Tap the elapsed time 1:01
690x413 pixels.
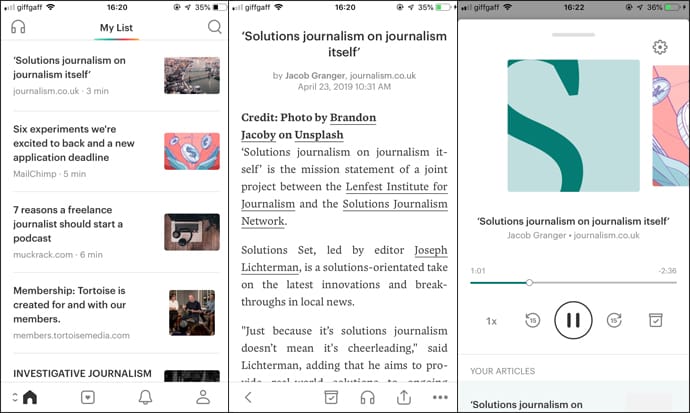[x=478, y=270]
